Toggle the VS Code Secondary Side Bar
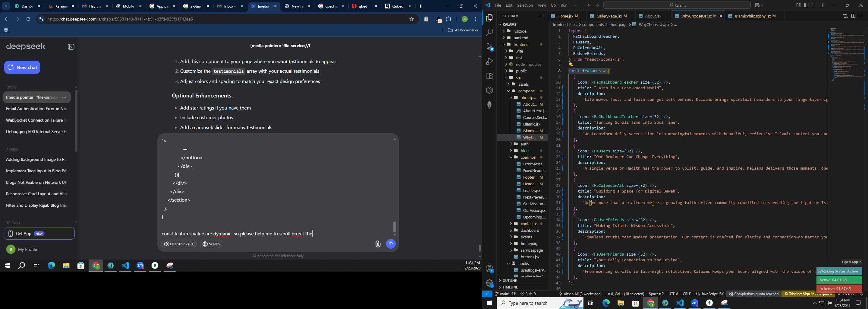Viewport: 868px width, 309px height. pyautogui.click(x=822, y=5)
